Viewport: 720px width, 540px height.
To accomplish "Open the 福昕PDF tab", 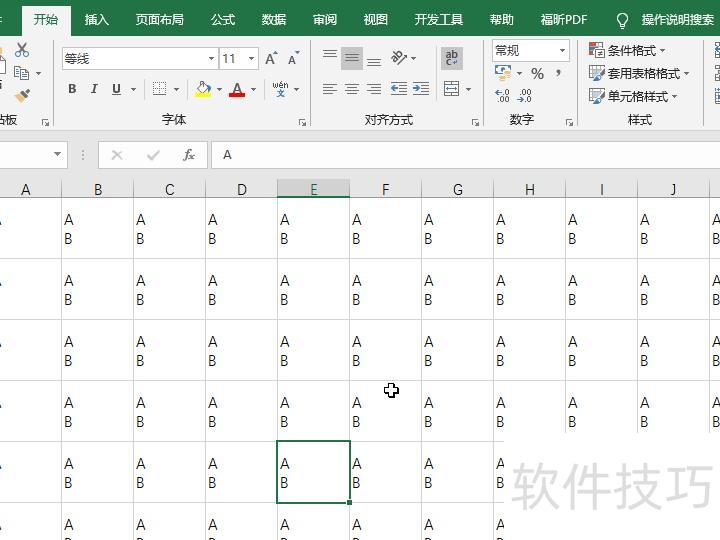I will (564, 19).
